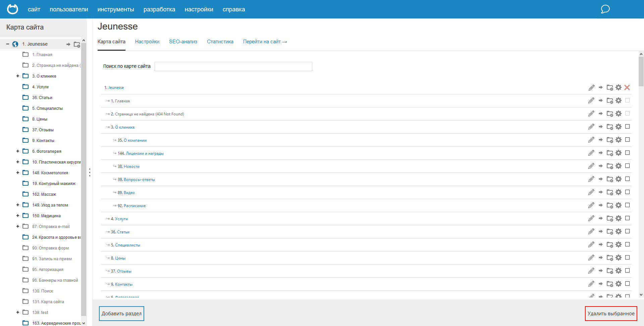Check the checkbox for Услуги row
Image resolution: width=644 pixels, height=326 pixels.
[628, 218]
